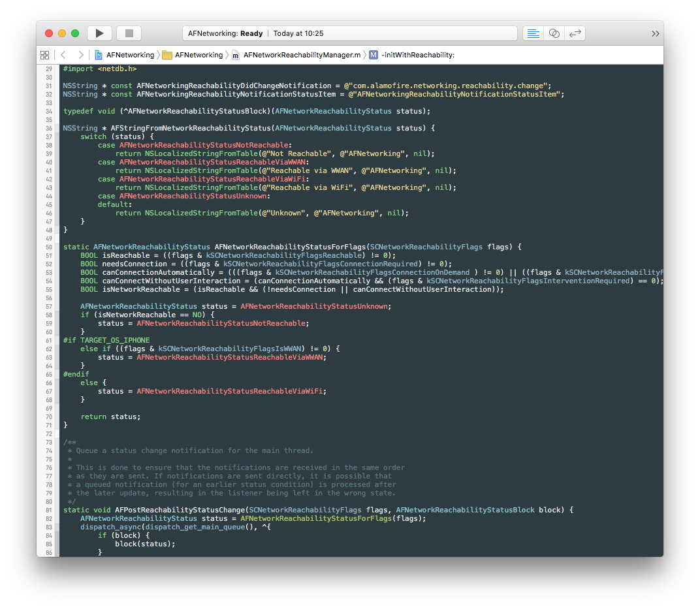Click 'switch (status)' statement
Image resolution: width=700 pixels, height=609 pixels.
coord(117,136)
